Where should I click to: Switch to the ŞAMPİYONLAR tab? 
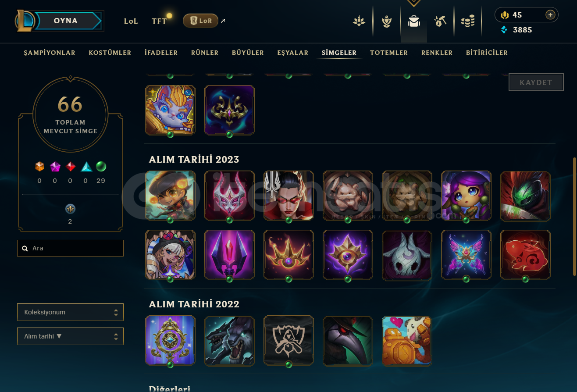(x=50, y=53)
